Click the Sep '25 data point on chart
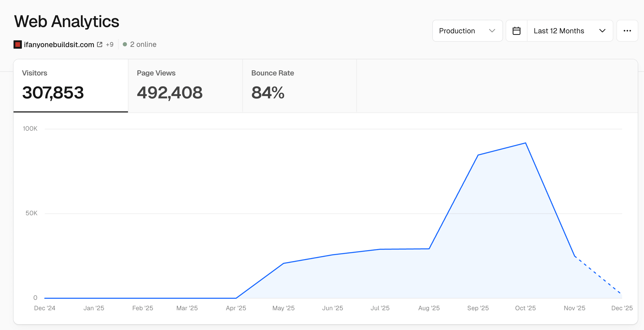This screenshot has width=644, height=330. 478,155
